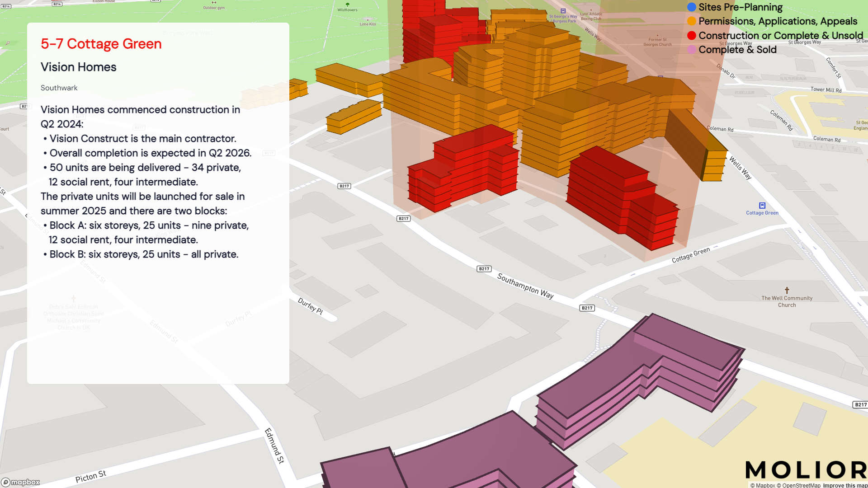Click The Well Community Church cross icon

coord(787,290)
